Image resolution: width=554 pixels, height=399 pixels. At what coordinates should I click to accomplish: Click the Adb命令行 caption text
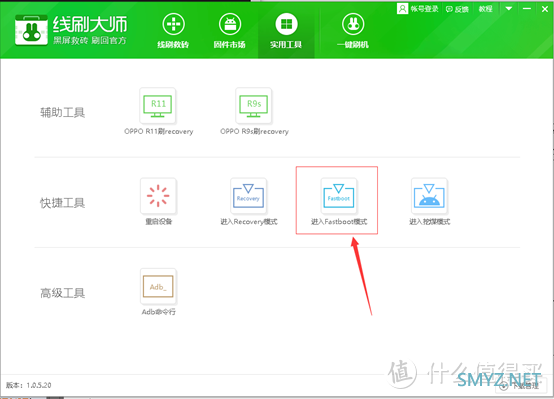coord(158,312)
